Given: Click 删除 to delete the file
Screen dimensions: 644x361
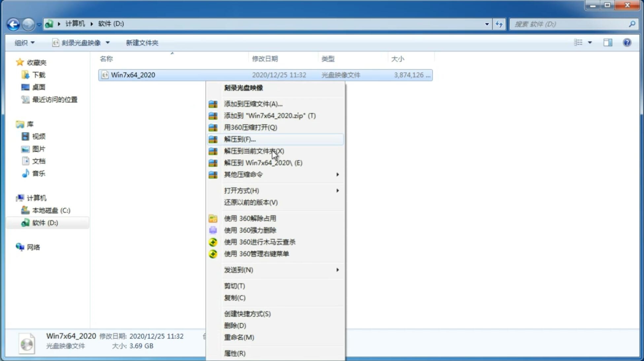Looking at the screenshot, I should point(234,325).
